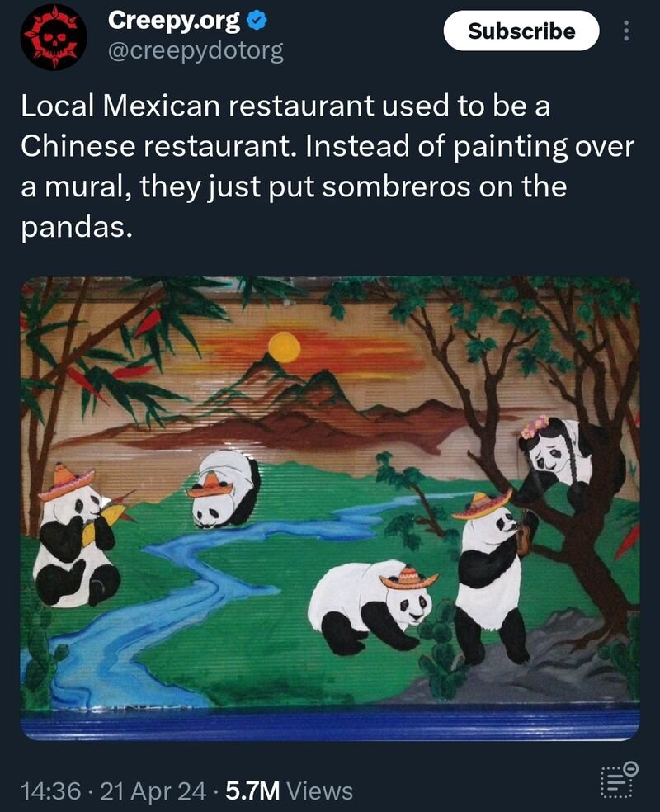Click the upside-down panda near the stream
The image size is (660, 812).
pos(224,489)
